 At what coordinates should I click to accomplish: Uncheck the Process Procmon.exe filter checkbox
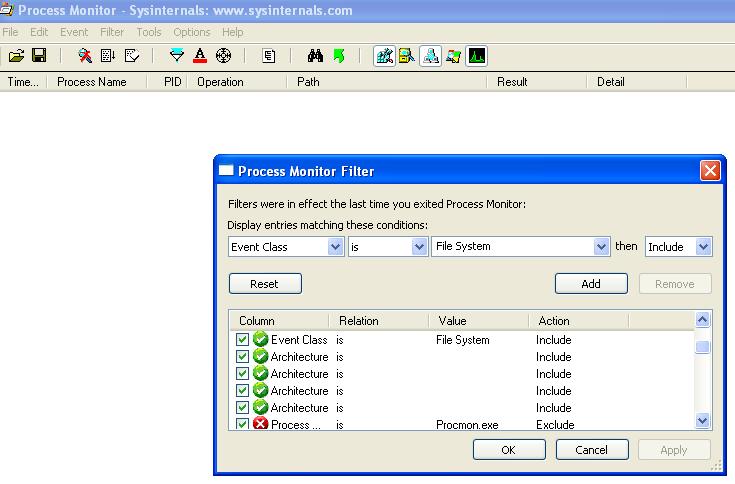(242, 424)
